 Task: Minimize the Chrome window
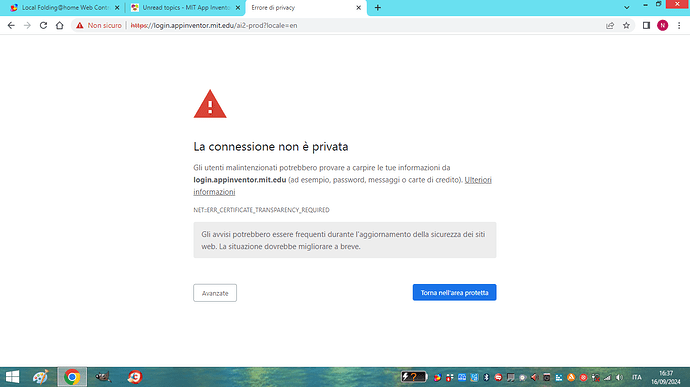pyautogui.click(x=645, y=4)
